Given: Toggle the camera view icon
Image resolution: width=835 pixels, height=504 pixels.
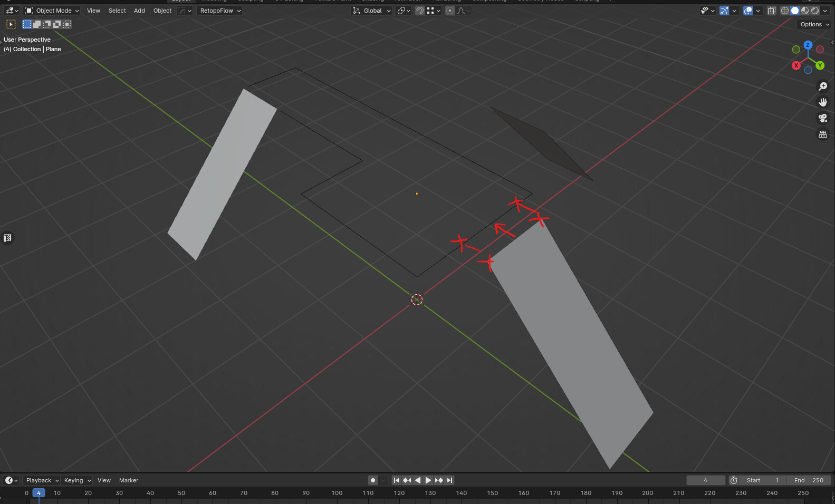Looking at the screenshot, I should click(823, 118).
